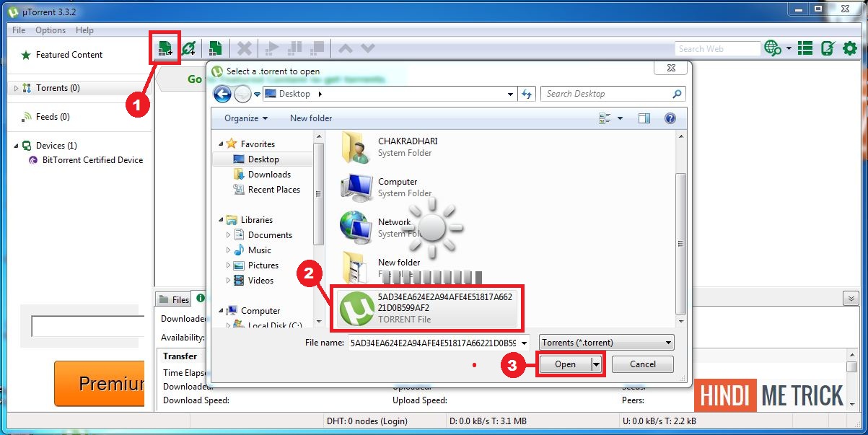The height and width of the screenshot is (435, 868).
Task: Select the 5AD34EA624E2A94 TORRENT file
Action: (428, 308)
